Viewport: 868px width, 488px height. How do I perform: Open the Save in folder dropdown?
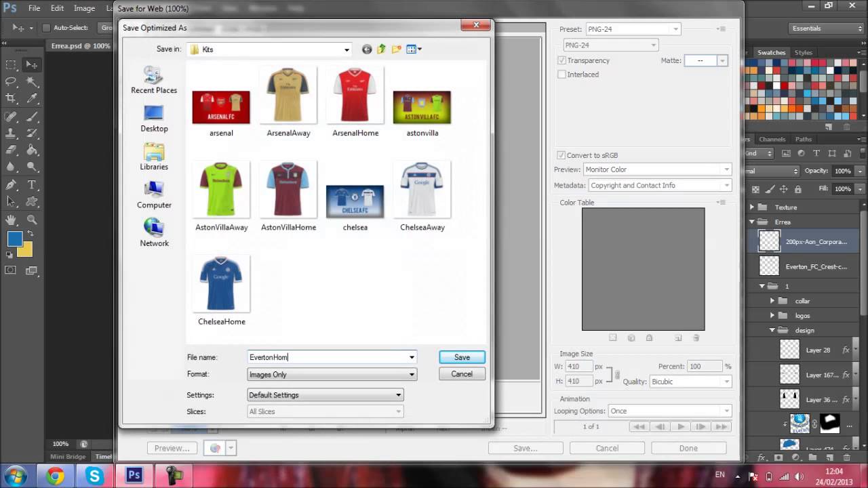pyautogui.click(x=270, y=49)
